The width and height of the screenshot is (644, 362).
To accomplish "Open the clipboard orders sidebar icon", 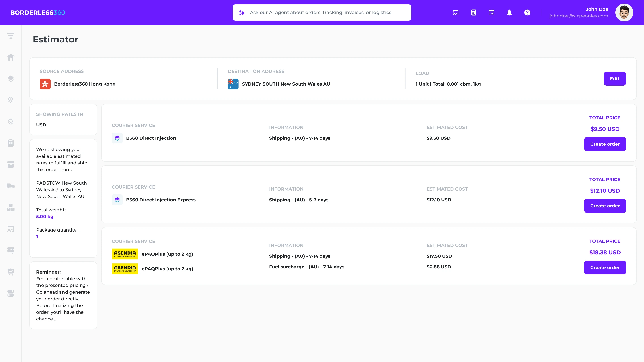I will (11, 143).
